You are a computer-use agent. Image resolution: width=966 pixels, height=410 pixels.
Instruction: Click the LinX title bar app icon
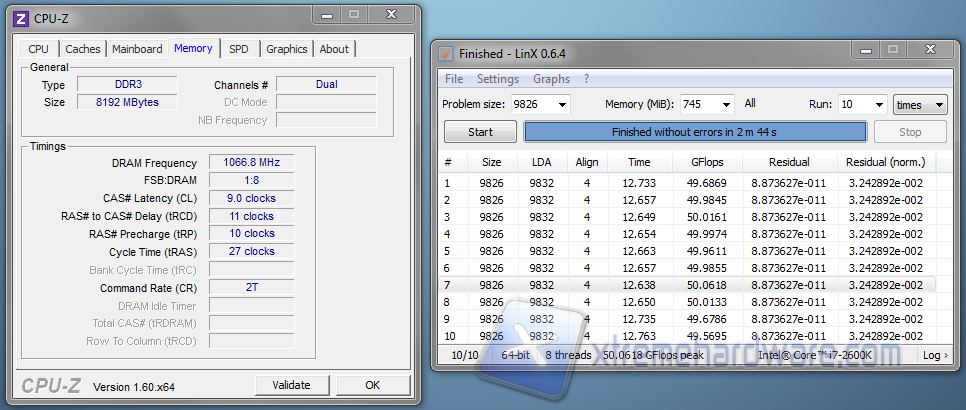(447, 53)
